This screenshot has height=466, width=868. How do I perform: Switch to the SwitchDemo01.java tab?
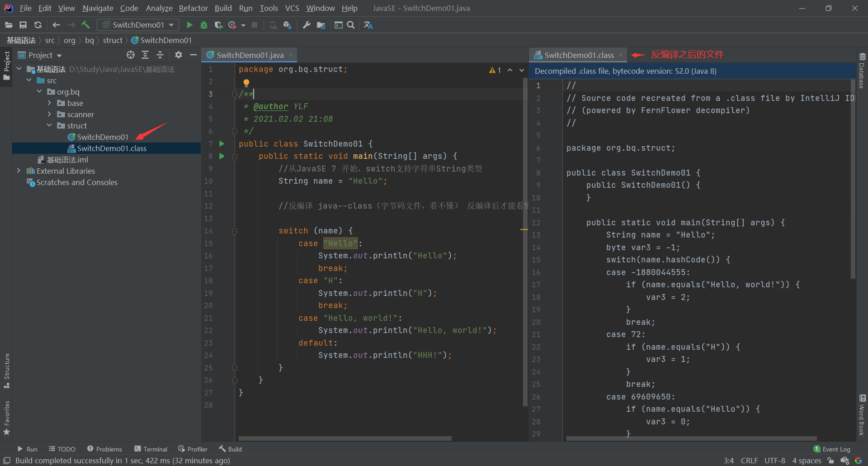click(250, 55)
